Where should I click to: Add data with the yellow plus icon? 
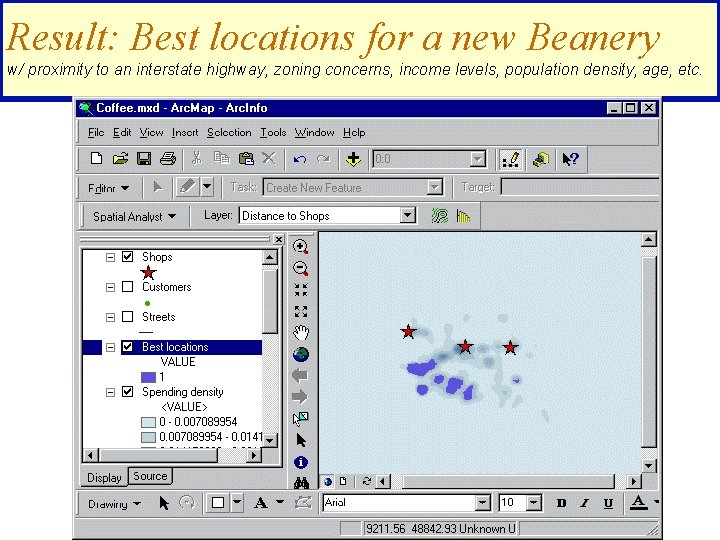pos(353,159)
